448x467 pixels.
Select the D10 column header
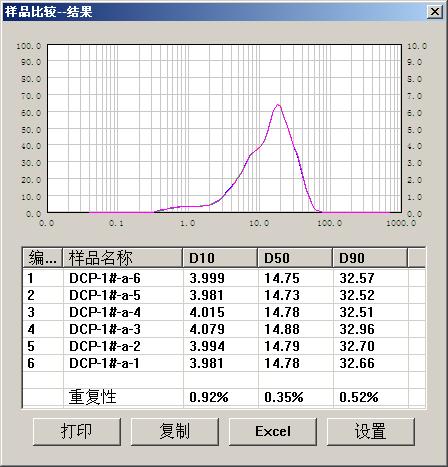[x=220, y=258]
